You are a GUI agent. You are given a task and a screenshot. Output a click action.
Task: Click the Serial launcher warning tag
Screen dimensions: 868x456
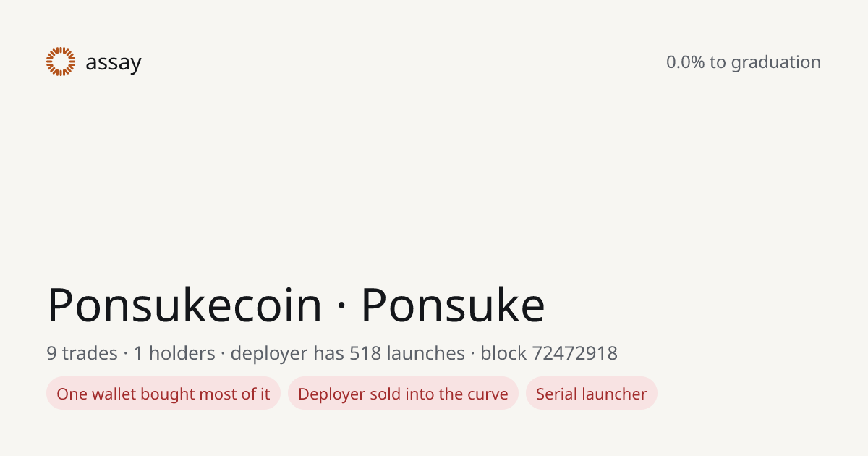[592, 394]
